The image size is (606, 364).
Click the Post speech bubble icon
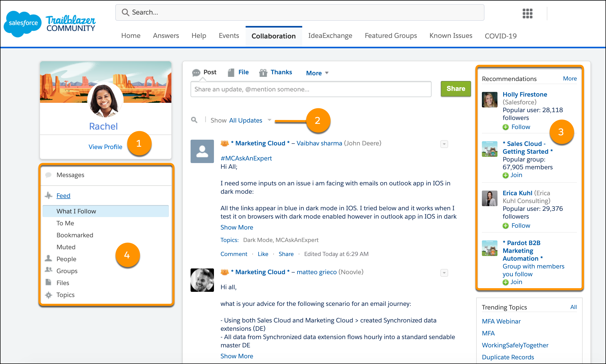196,72
